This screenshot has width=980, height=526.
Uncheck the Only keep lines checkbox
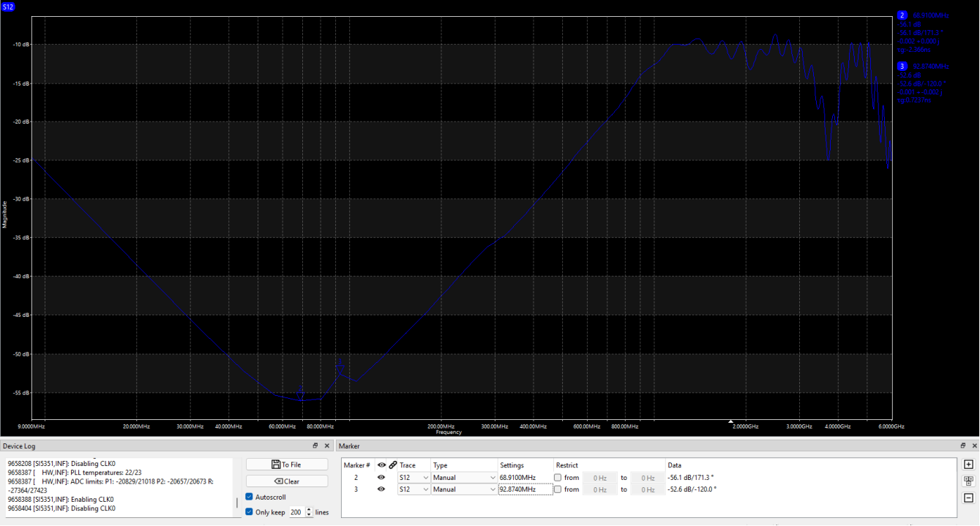(x=250, y=512)
